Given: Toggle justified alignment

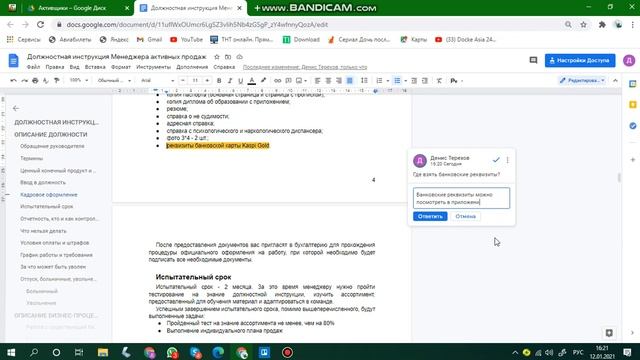Looking at the screenshot, I should [x=350, y=81].
